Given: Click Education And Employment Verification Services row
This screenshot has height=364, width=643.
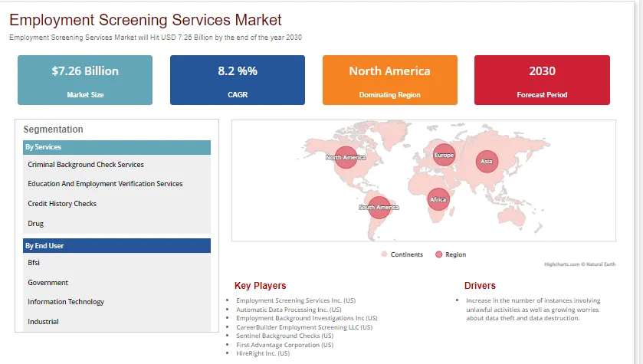Looking at the screenshot, I should coord(116,184).
